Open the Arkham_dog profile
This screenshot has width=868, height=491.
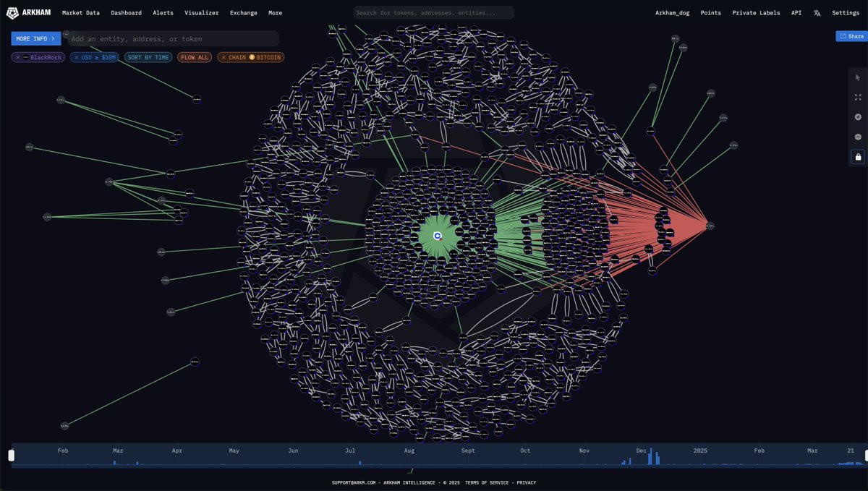click(x=673, y=13)
